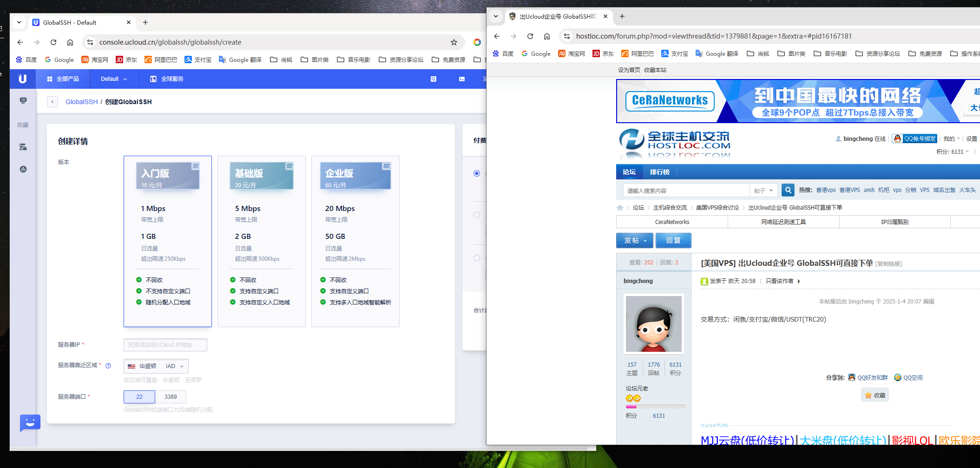The image size is (980, 468).
Task: Click the UCloud logo in console header
Action: click(x=22, y=79)
